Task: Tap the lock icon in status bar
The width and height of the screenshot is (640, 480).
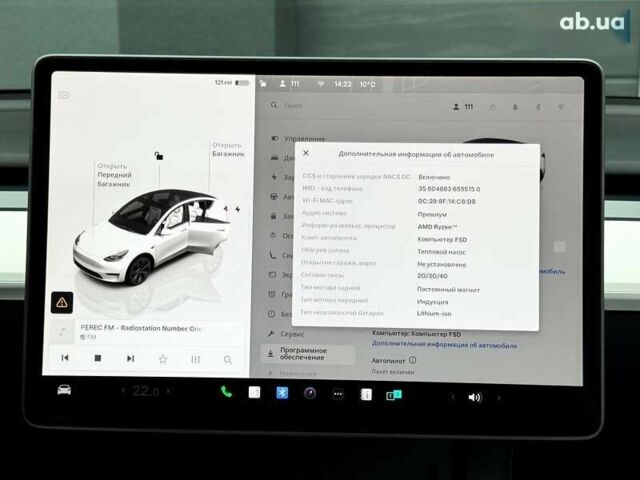Action: (x=263, y=83)
